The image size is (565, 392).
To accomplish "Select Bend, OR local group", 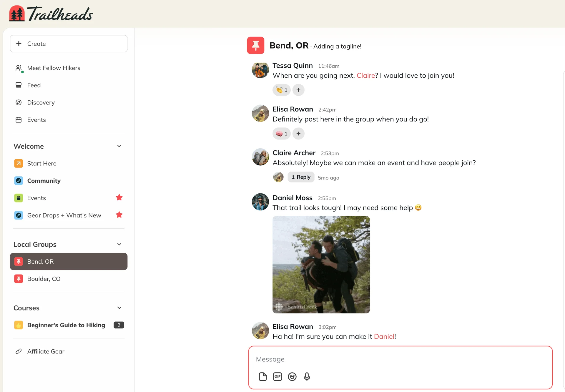I will pyautogui.click(x=69, y=262).
